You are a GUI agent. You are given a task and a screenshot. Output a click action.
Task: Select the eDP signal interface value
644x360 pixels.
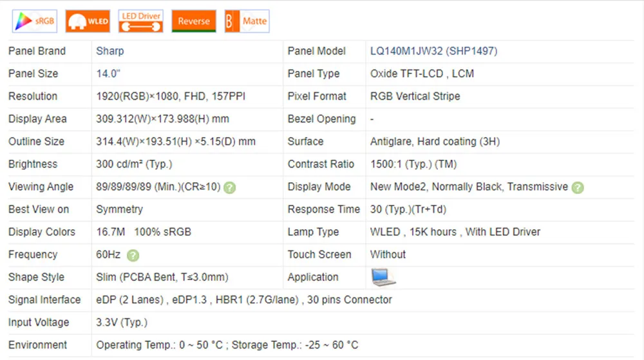[x=244, y=299]
